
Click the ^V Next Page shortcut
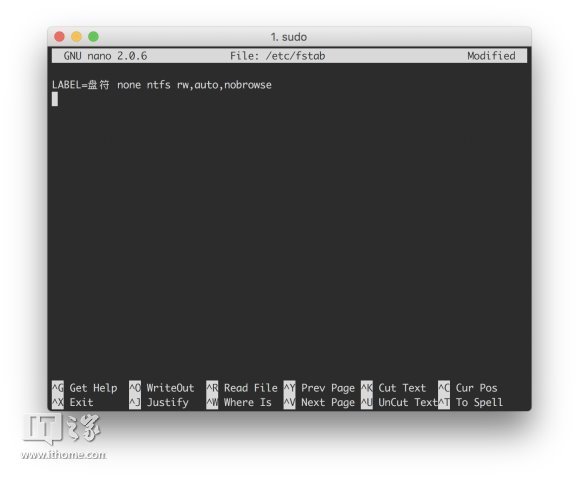pos(319,402)
